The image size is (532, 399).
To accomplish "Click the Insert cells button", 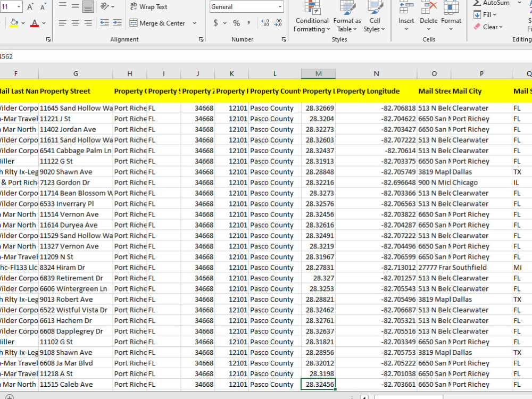I will point(406,16).
